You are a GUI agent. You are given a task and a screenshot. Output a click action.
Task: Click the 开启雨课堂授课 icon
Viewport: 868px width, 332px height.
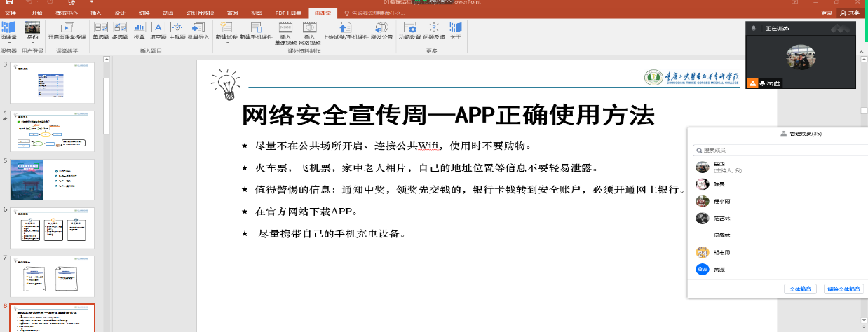[67, 30]
